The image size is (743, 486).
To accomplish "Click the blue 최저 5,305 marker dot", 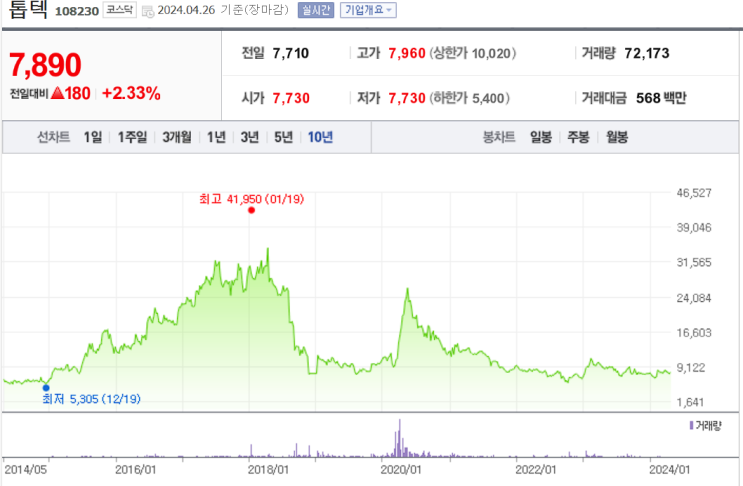I will pos(46,387).
